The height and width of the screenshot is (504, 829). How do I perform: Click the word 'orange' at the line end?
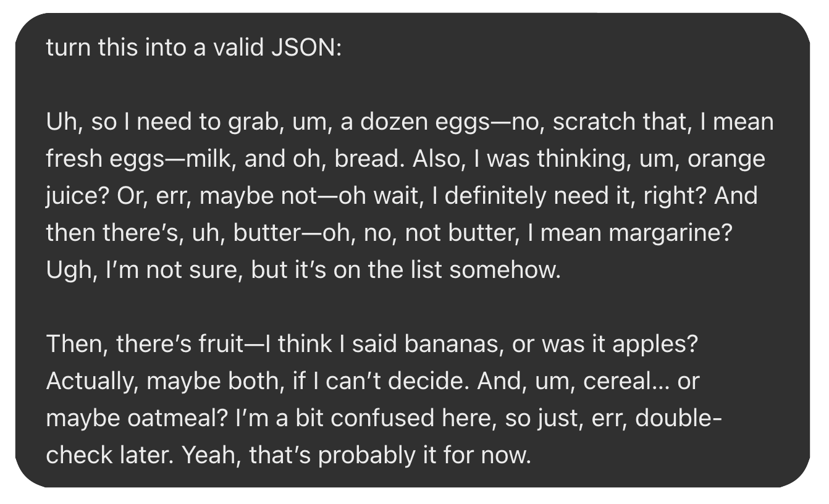[x=726, y=159]
